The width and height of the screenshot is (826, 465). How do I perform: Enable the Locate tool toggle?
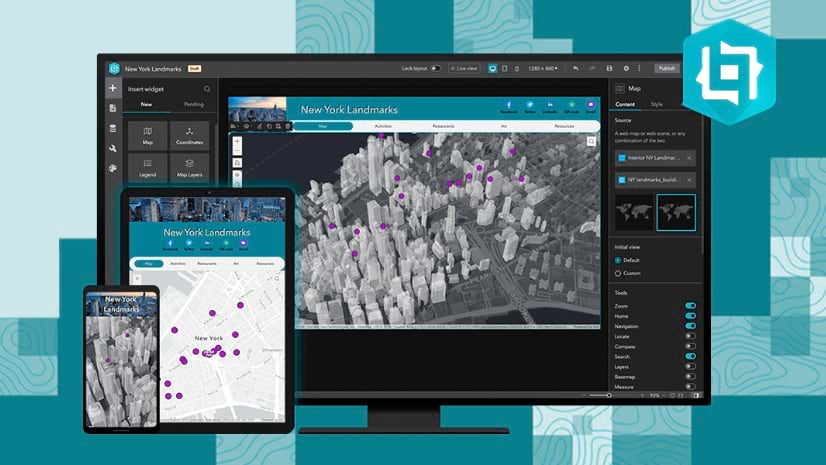point(690,336)
